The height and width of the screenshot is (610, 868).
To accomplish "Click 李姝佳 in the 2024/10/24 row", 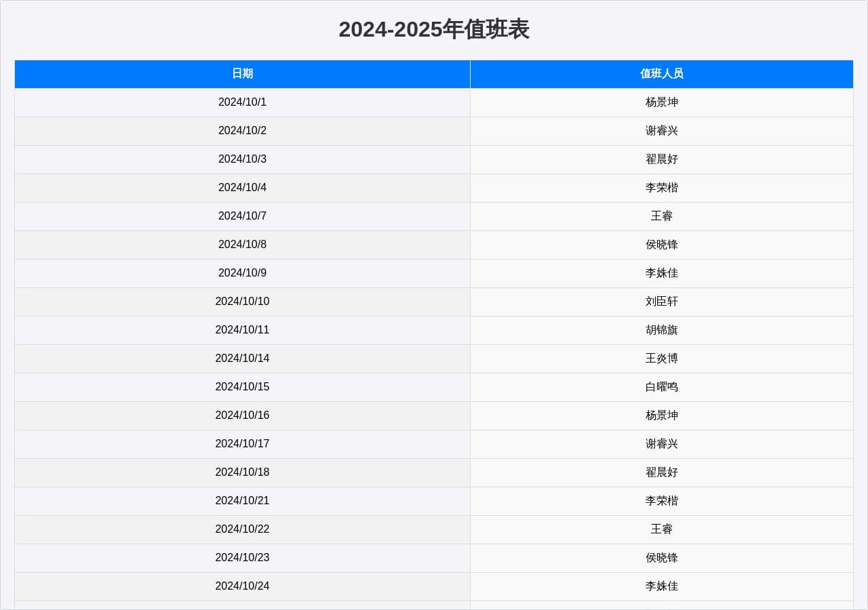I will pyautogui.click(x=662, y=586).
